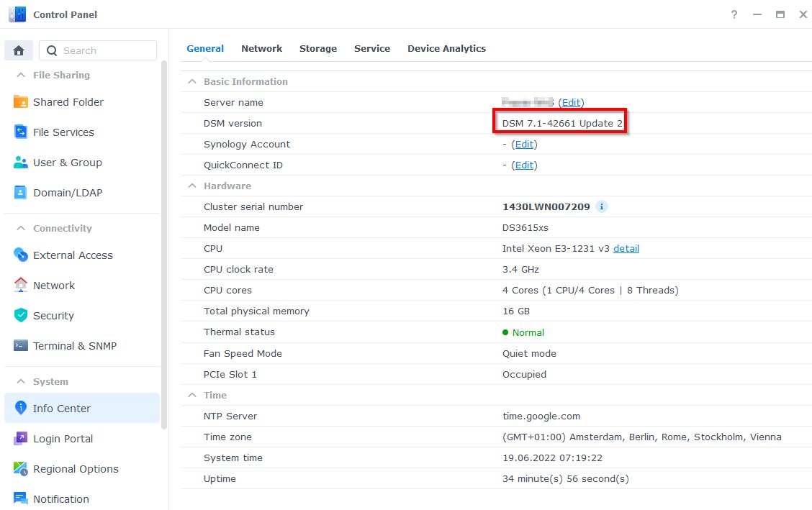This screenshot has width=812, height=510.
Task: Select the Shared Folder label
Action: pyautogui.click(x=68, y=102)
